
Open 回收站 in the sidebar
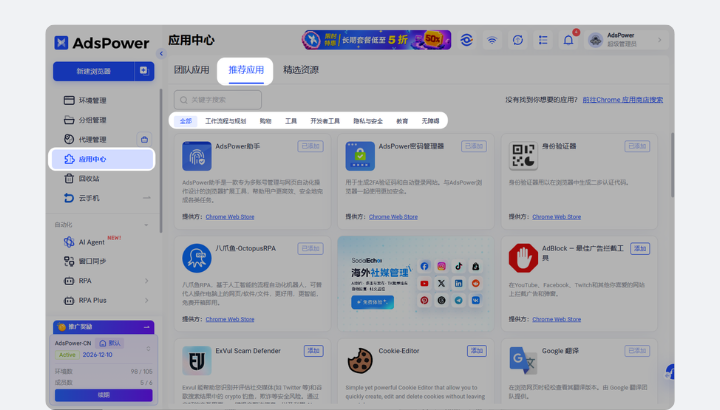[x=89, y=179]
